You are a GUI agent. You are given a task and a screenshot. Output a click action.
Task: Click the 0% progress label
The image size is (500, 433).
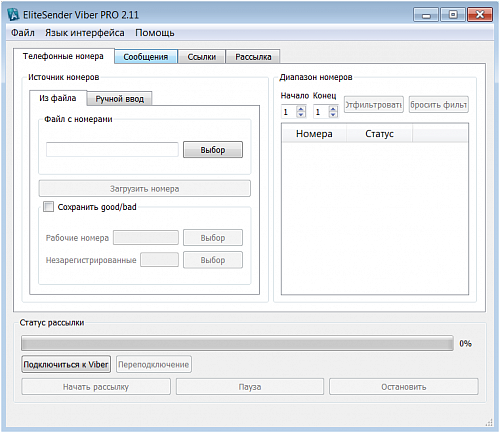click(x=465, y=343)
